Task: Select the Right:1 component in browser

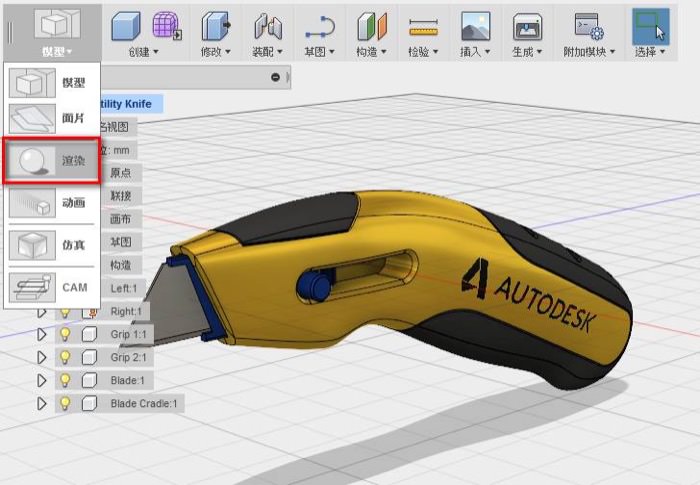Action: pyautogui.click(x=126, y=311)
